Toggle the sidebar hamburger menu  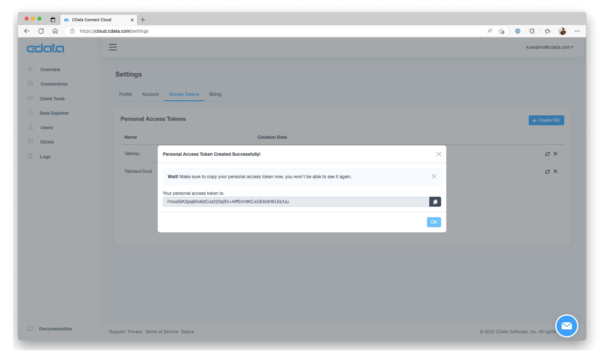(113, 47)
